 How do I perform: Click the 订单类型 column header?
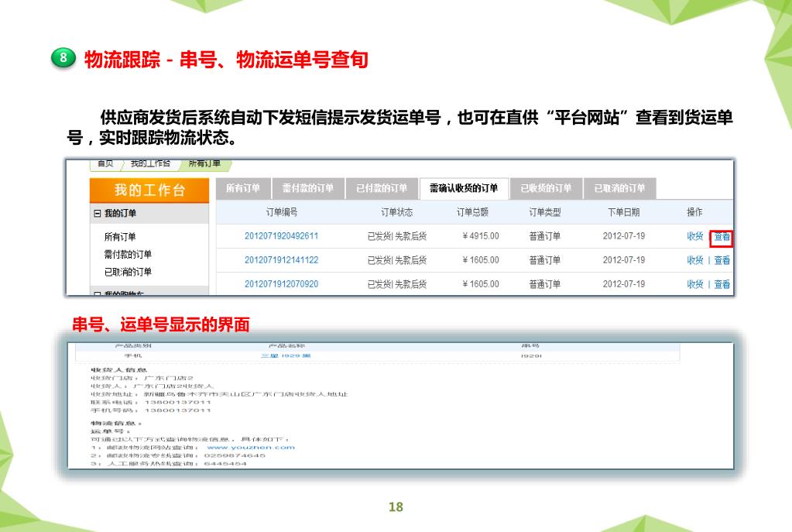pyautogui.click(x=544, y=212)
